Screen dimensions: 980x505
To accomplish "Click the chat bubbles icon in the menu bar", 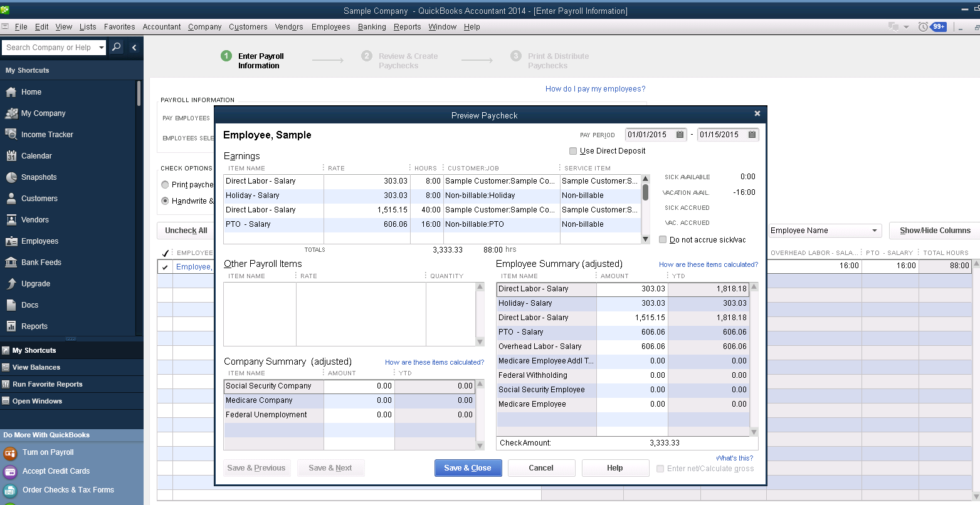I will pos(893,26).
